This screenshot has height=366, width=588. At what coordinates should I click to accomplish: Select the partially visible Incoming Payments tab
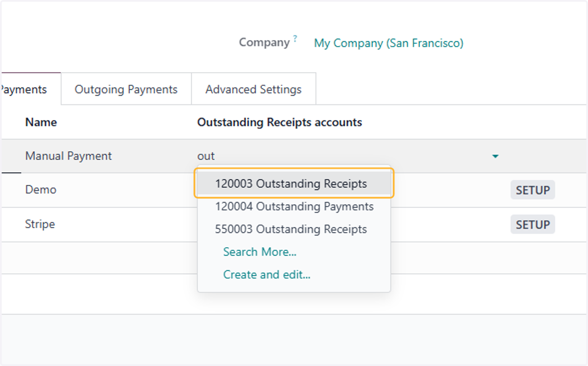(x=30, y=89)
